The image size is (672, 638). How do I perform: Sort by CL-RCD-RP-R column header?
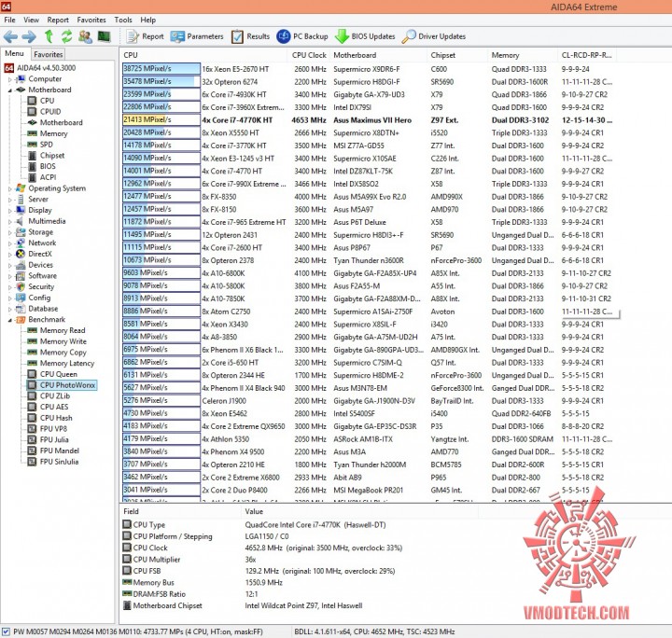(588, 55)
